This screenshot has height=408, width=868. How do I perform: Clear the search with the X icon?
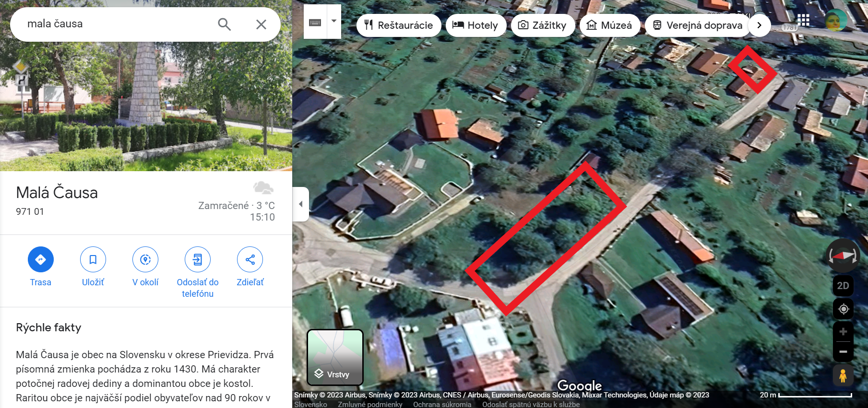click(261, 24)
